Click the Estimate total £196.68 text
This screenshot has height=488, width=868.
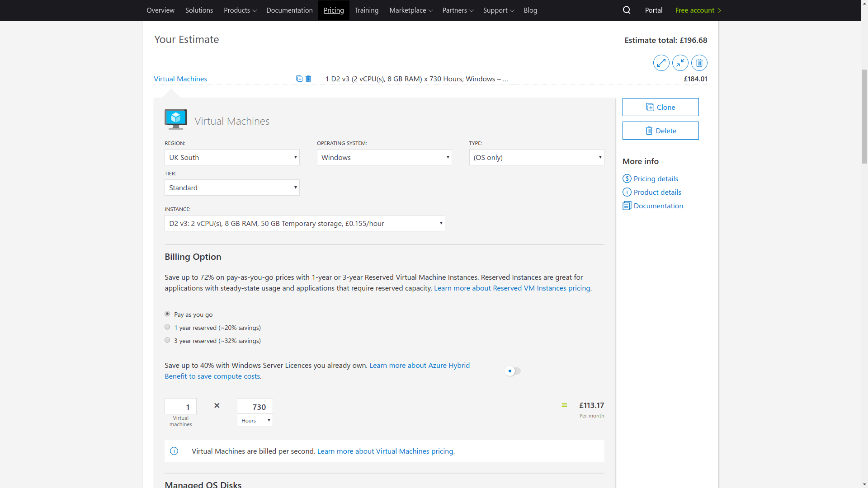[665, 40]
